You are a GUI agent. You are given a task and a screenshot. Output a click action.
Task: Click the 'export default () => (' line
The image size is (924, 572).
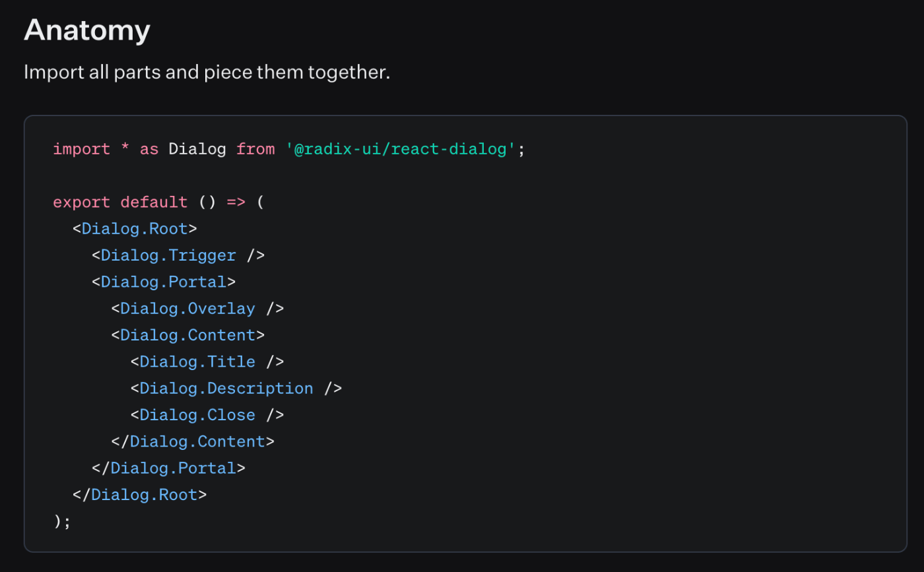pos(158,202)
